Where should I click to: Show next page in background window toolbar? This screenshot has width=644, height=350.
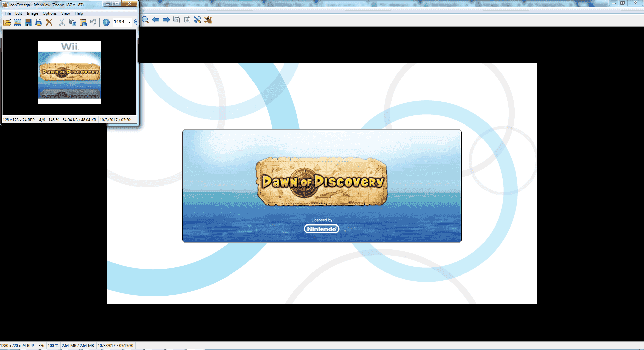pyautogui.click(x=187, y=20)
